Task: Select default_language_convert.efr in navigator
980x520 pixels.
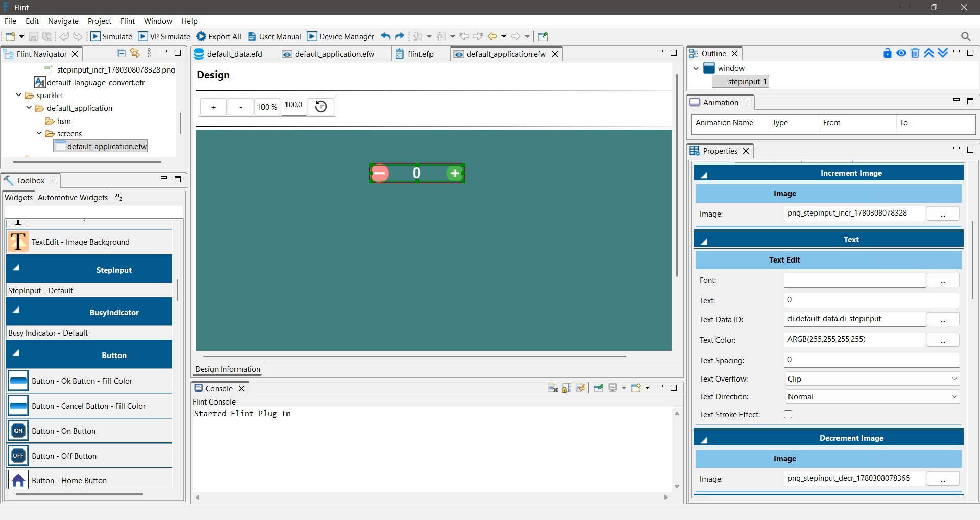Action: [95, 82]
